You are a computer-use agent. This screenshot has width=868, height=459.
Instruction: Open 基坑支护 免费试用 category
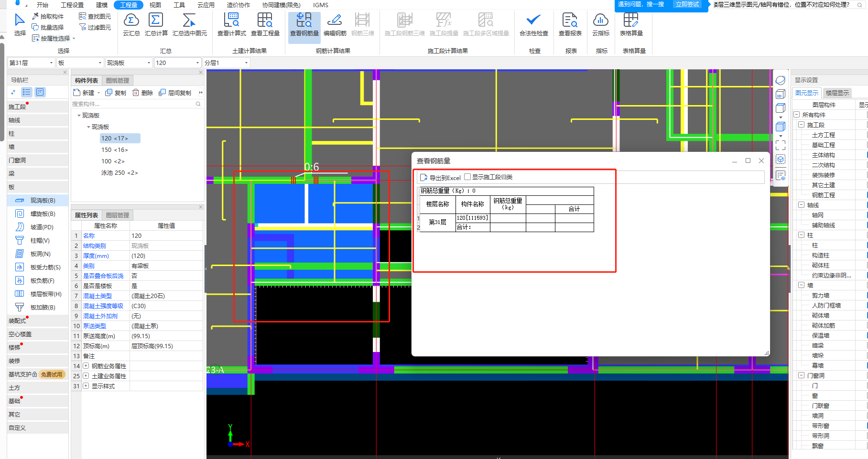(x=37, y=374)
